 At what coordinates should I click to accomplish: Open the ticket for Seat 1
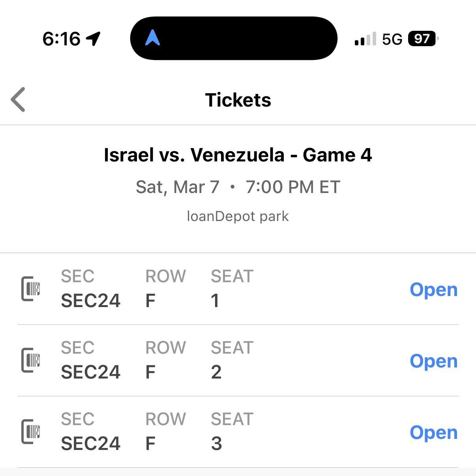433,290
